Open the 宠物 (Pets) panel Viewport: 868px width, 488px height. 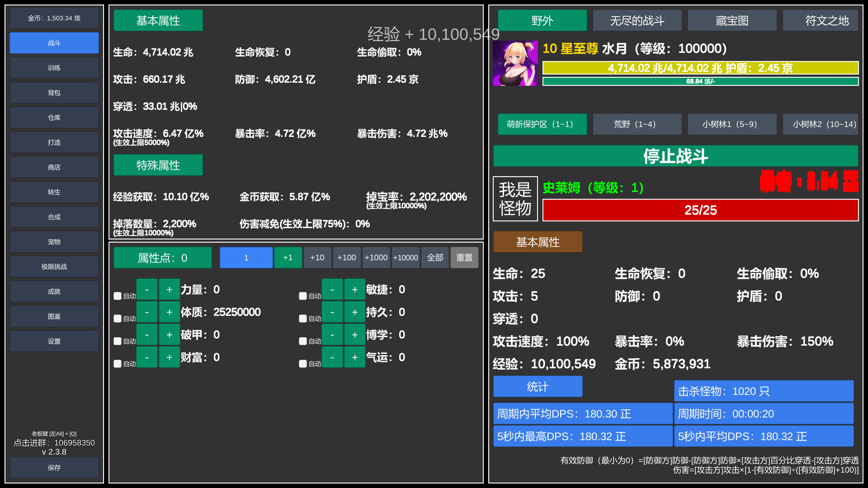(x=54, y=242)
